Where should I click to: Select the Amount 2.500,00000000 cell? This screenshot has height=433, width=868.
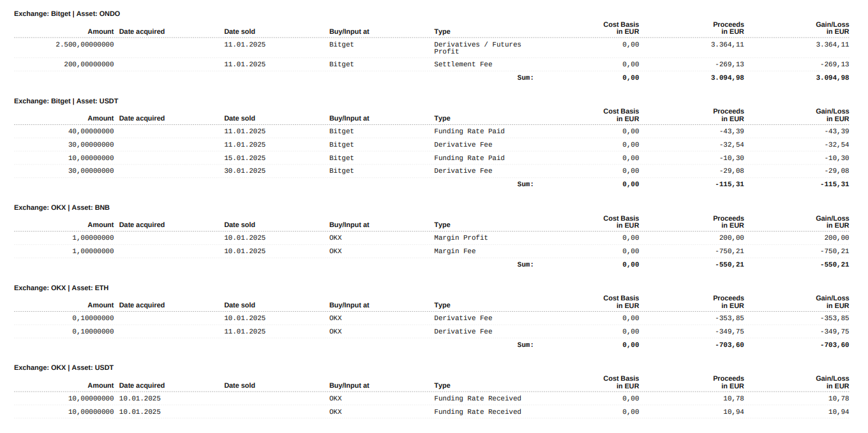(x=85, y=45)
